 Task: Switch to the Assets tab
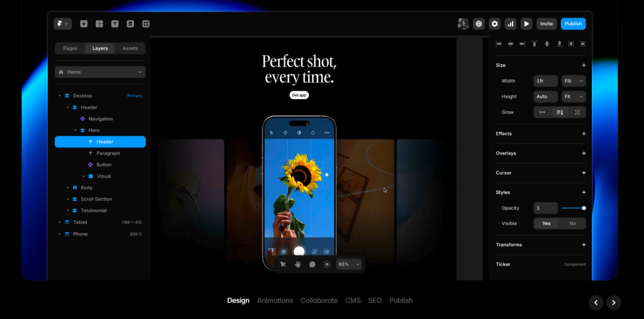tap(130, 48)
